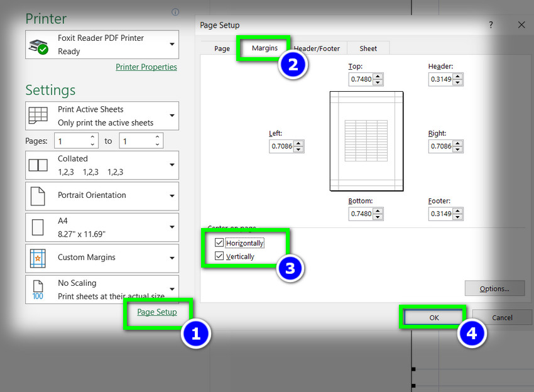Click the Foxit Reader printer icon

[x=39, y=45]
